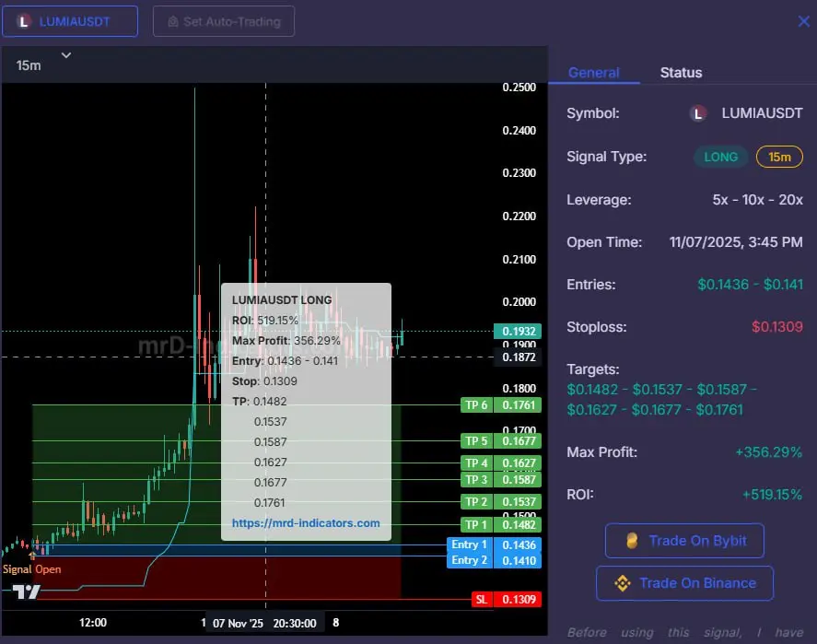Click the entries value $0.1436 - $0.141

click(x=750, y=285)
